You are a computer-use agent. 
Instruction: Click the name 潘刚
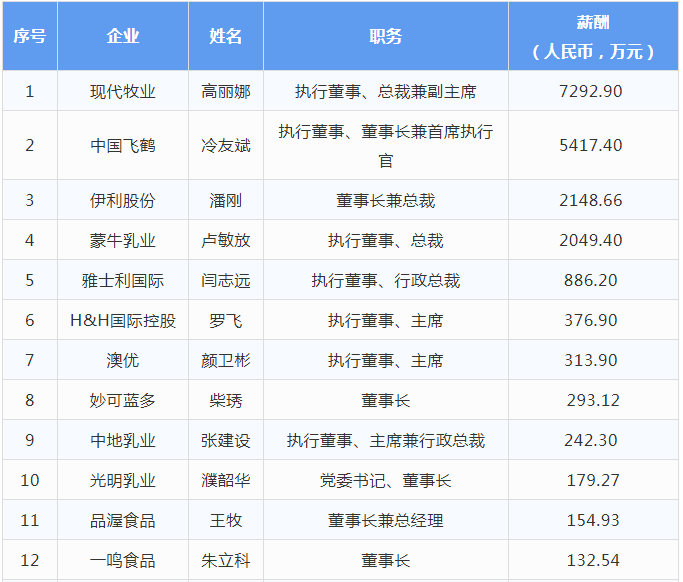point(226,200)
